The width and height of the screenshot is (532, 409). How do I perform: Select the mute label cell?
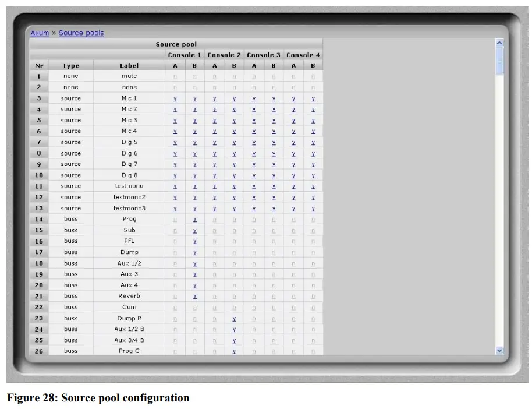129,76
